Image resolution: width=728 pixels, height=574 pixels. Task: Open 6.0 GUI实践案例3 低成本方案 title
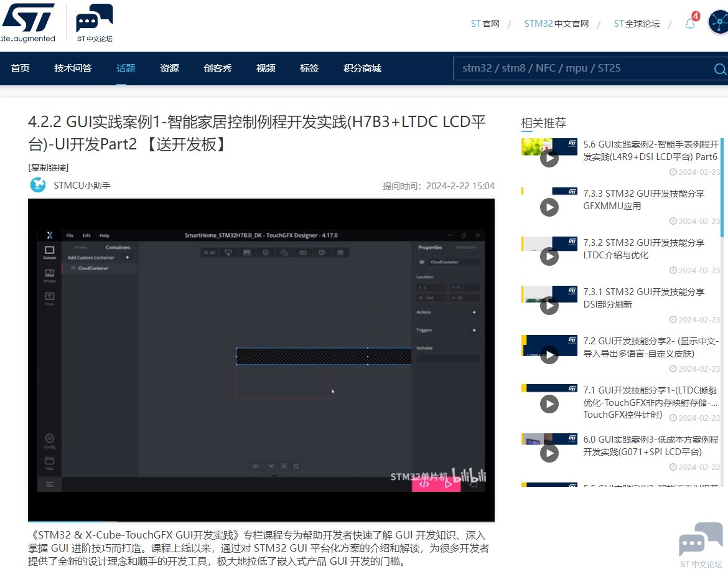650,446
